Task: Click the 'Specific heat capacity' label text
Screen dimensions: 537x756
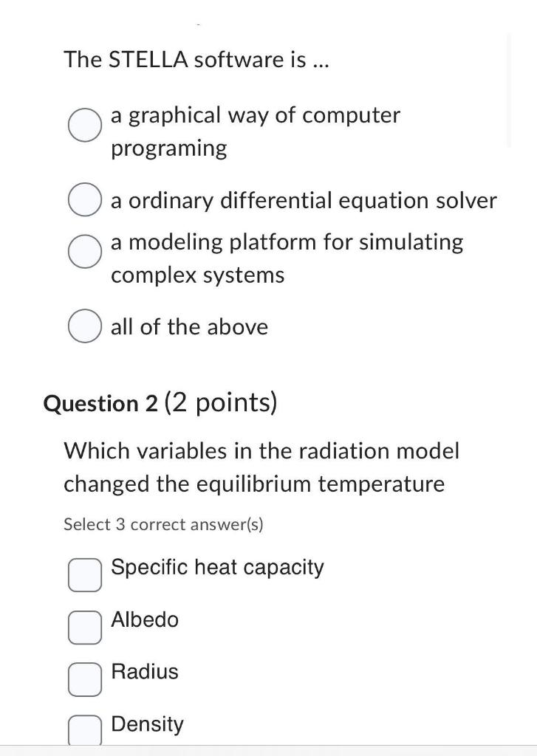Action: click(x=216, y=567)
